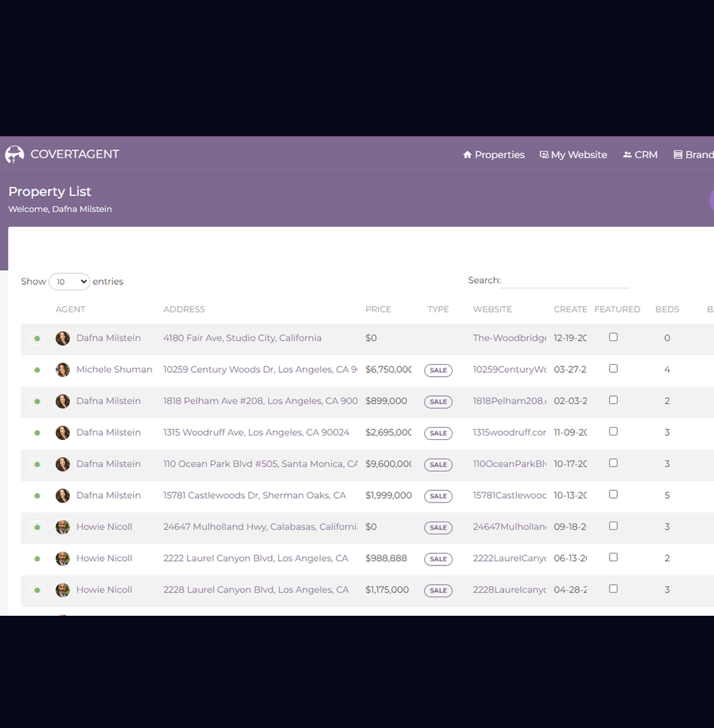
Task: Enable Featured for 15781 Castlewoods Dr
Action: [x=613, y=494]
